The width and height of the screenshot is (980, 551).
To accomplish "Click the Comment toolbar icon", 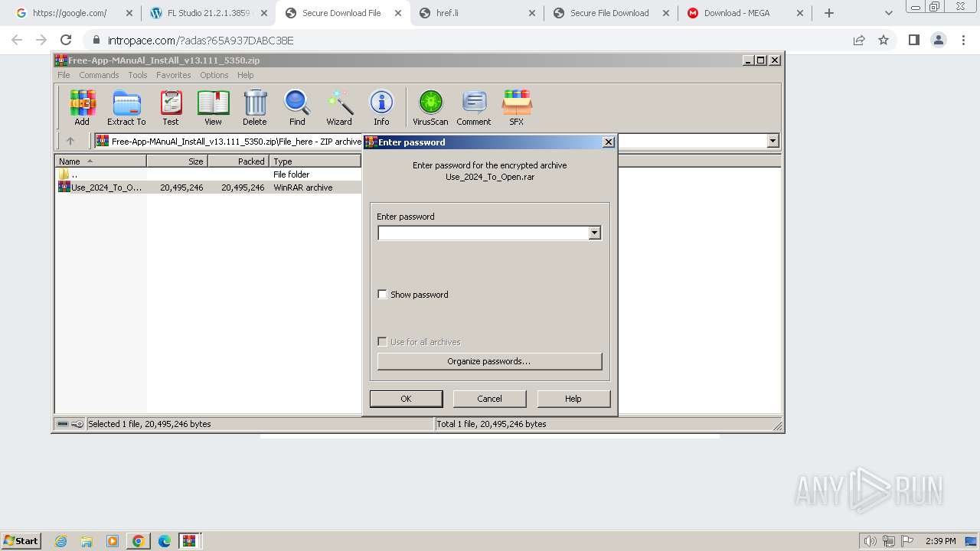I will tap(474, 107).
